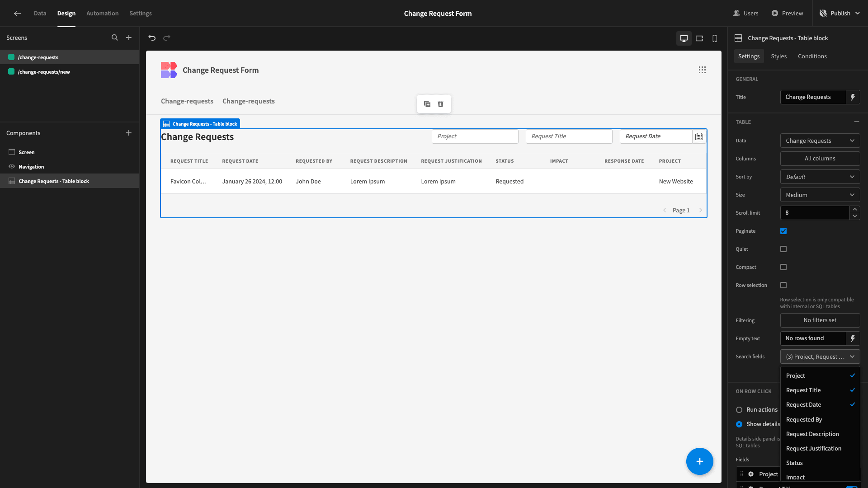The height and width of the screenshot is (488, 868).
Task: Click the mobile view icon
Action: (x=714, y=38)
